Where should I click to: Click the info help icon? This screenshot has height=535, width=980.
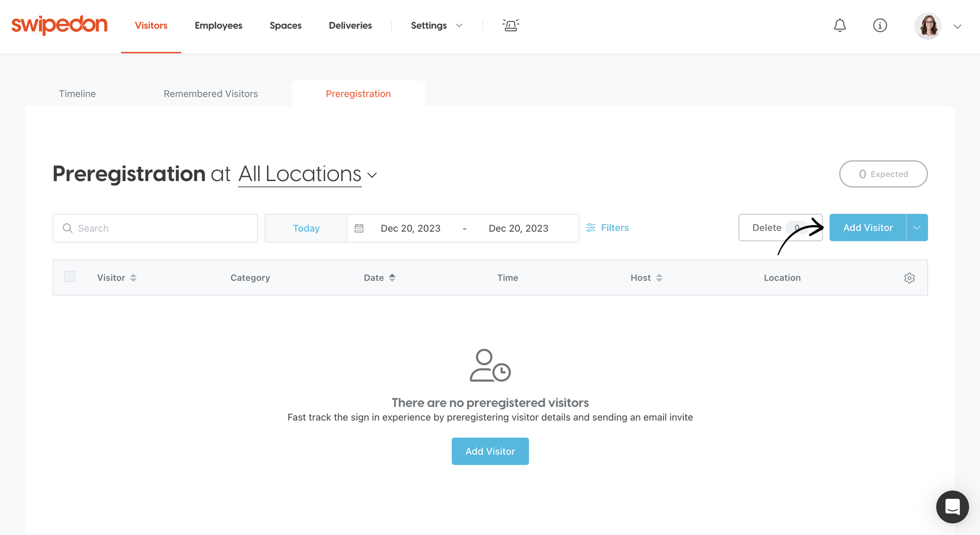coord(880,25)
